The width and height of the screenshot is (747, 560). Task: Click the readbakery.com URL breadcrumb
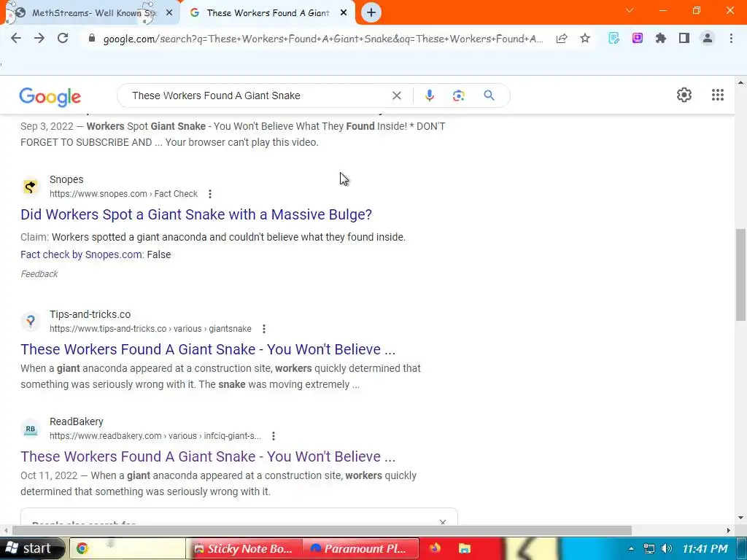[155, 436]
